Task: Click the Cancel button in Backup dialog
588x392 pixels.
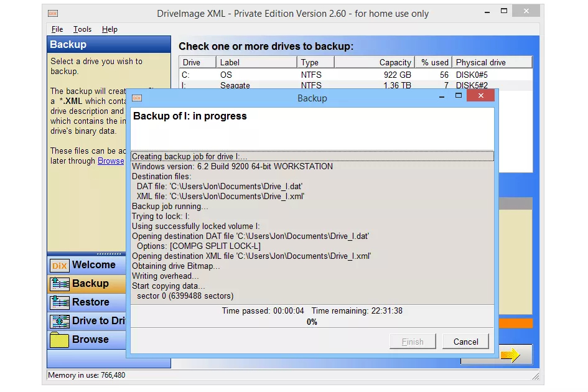Action: coord(466,342)
